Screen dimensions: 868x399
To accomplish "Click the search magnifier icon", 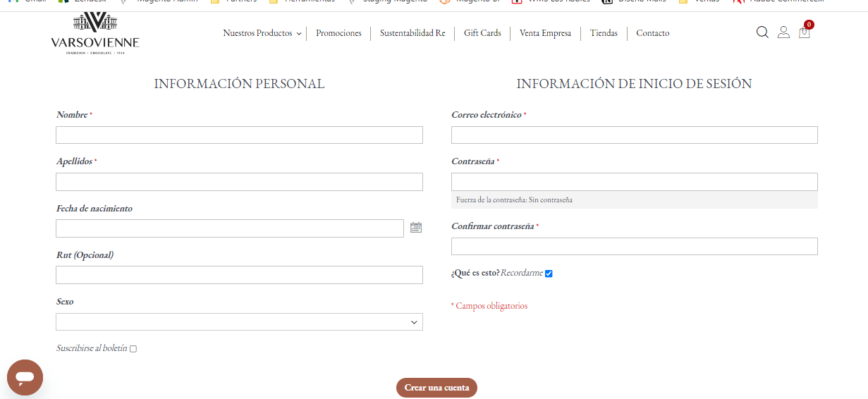I will pos(762,32).
